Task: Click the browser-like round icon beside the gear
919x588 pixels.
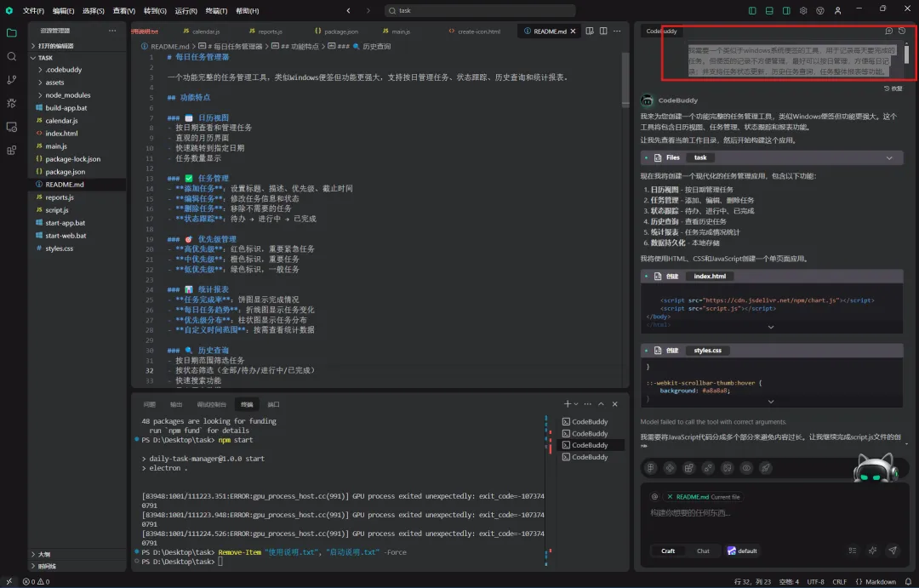Action: (820, 10)
